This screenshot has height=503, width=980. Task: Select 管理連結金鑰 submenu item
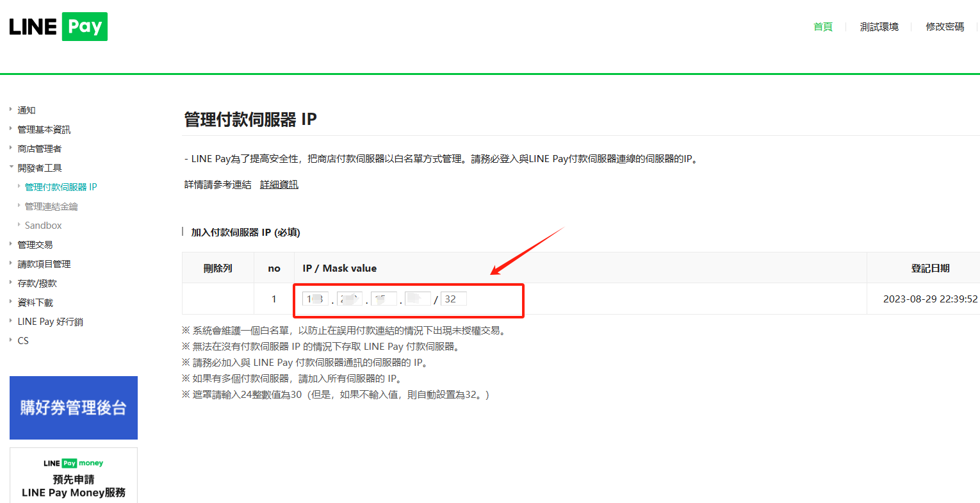coord(51,206)
